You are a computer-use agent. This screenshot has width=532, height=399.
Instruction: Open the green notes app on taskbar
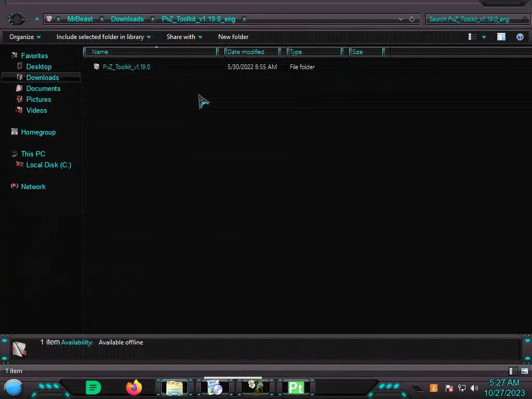click(94, 388)
